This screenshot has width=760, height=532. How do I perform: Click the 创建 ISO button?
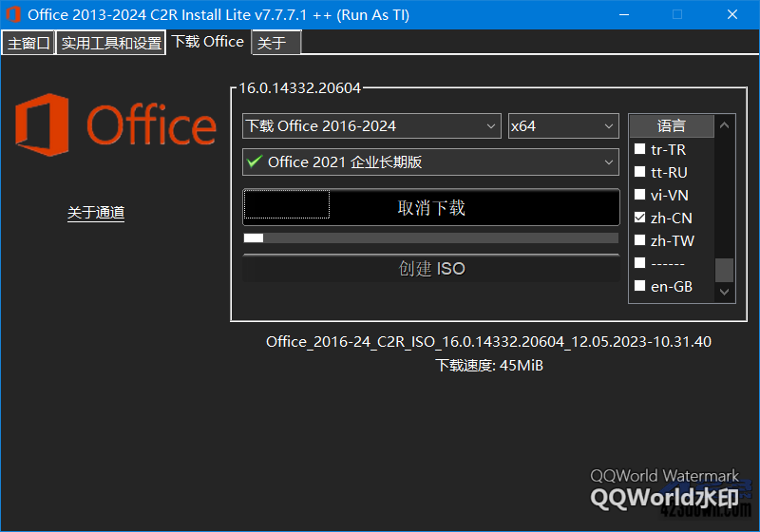(x=431, y=268)
